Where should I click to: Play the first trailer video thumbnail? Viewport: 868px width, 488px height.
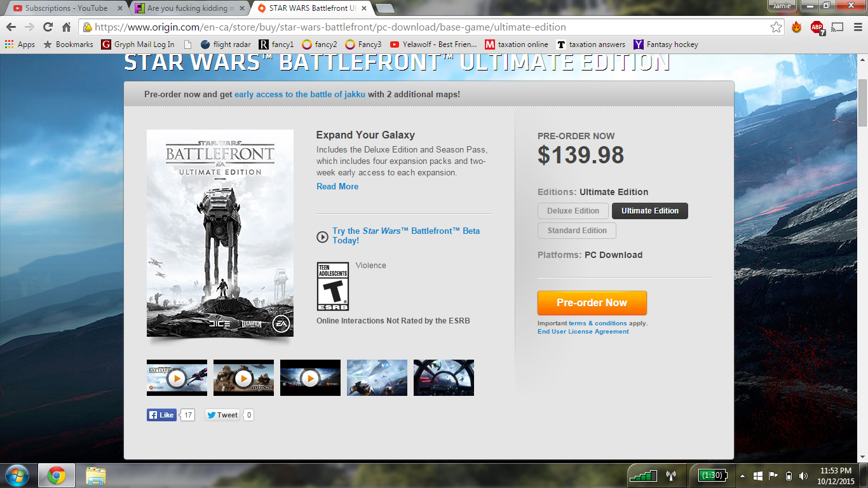click(177, 378)
